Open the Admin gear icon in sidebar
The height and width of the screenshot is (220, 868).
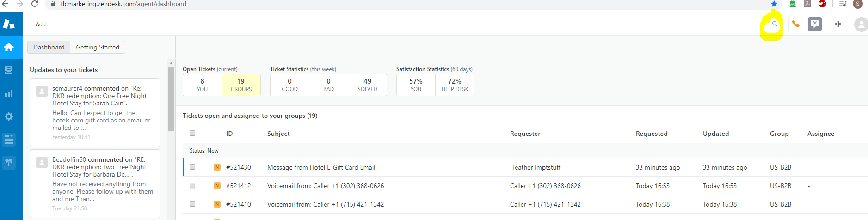pos(9,116)
